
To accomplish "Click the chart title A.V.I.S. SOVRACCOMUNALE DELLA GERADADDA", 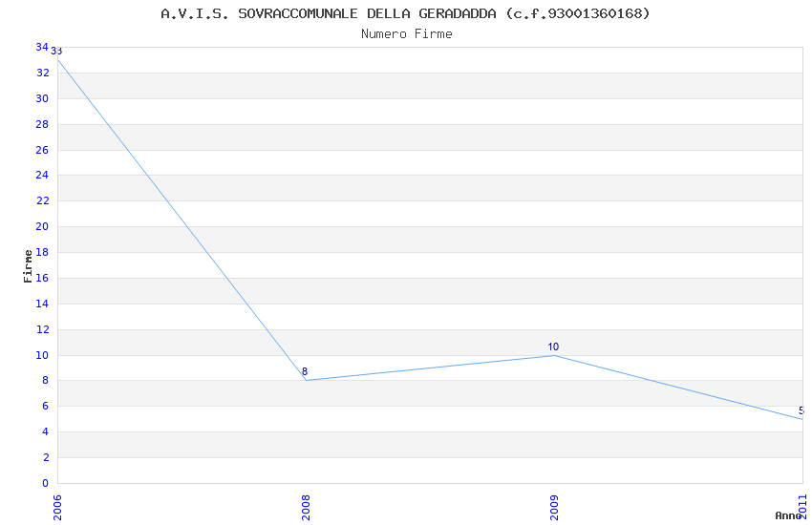I will (x=405, y=13).
